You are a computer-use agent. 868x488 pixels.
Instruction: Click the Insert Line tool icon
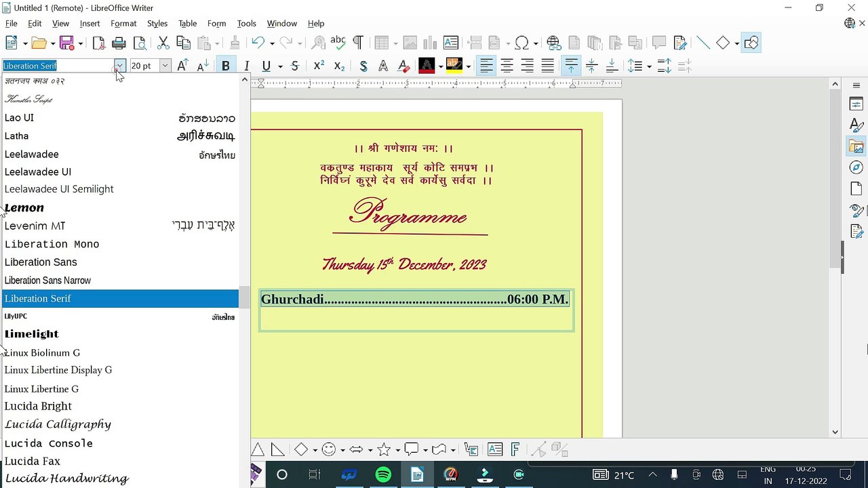pos(703,43)
